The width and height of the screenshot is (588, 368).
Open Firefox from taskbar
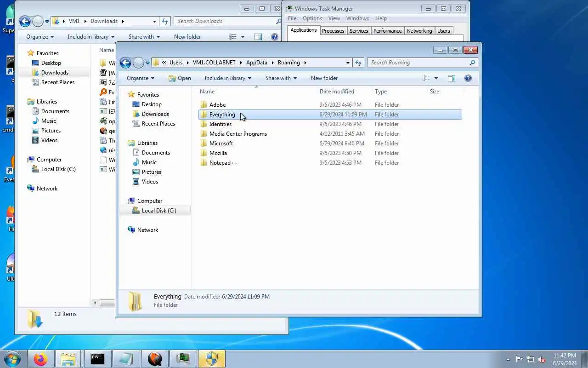click(40, 359)
